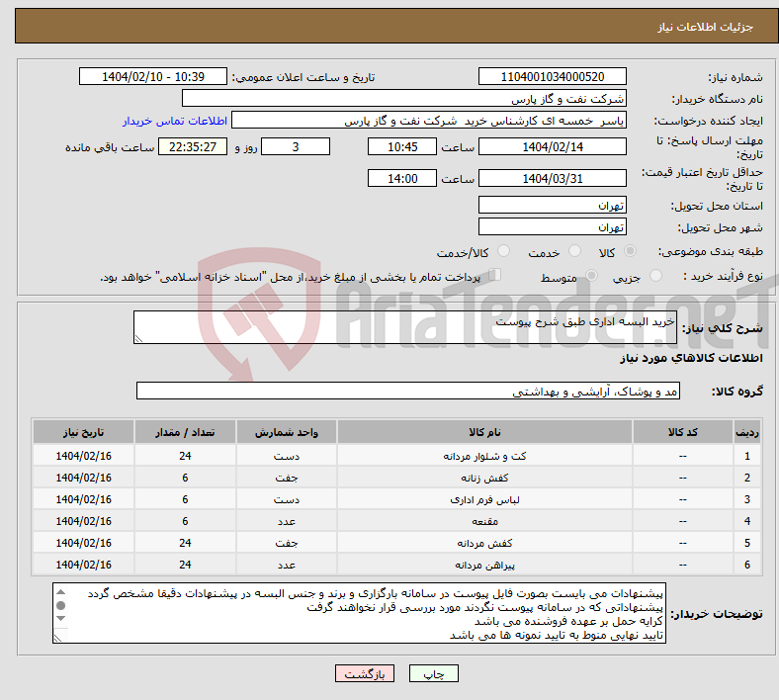The height and width of the screenshot is (700, 779).
Task: Click the delivery city field تهران
Action: (x=552, y=227)
